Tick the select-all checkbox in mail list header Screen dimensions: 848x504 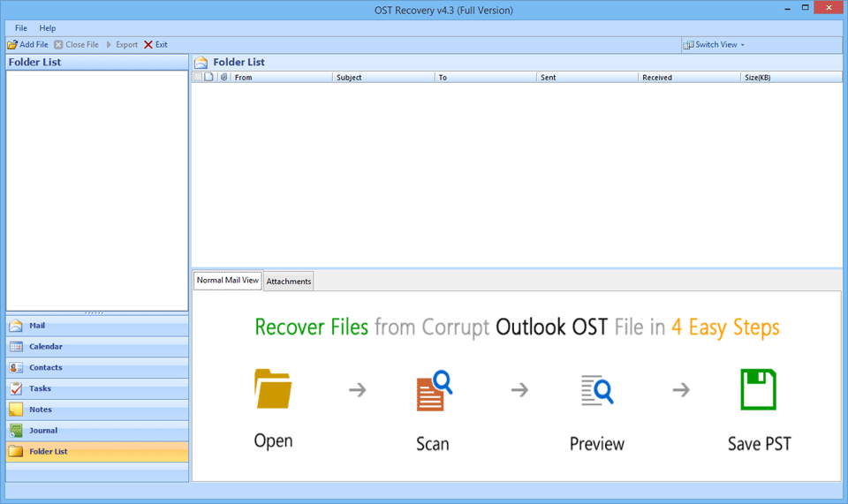click(x=198, y=78)
